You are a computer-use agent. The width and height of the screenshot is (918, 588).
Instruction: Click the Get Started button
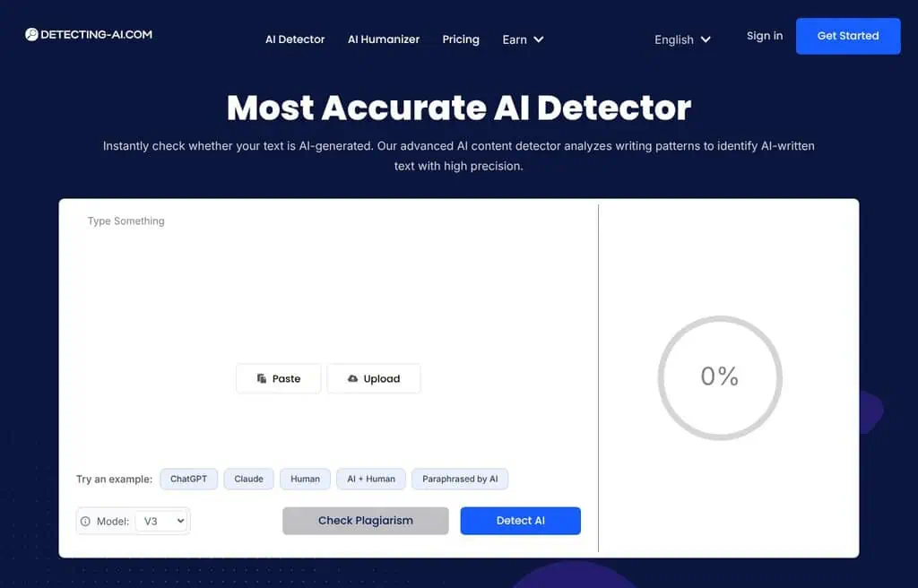[848, 36]
